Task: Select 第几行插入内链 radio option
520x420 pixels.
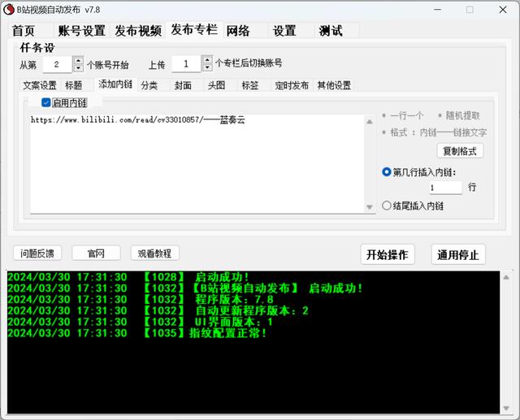Action: [387, 171]
